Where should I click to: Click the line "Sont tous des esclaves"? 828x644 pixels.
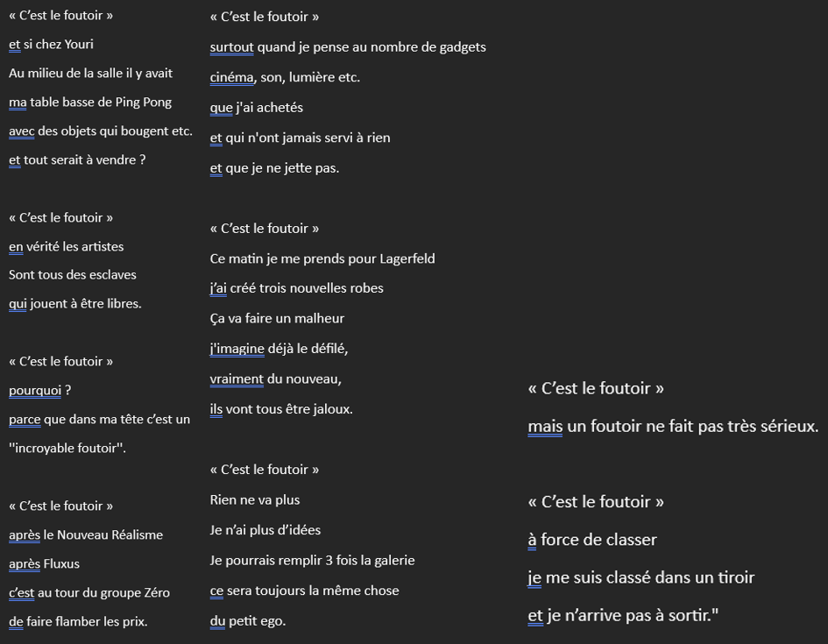[x=73, y=274]
